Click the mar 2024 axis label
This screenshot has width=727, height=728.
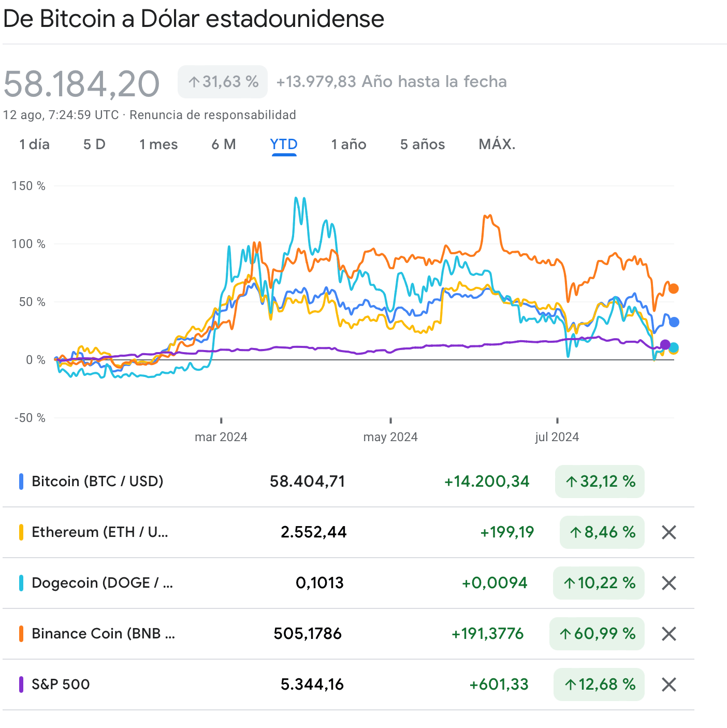point(221,437)
